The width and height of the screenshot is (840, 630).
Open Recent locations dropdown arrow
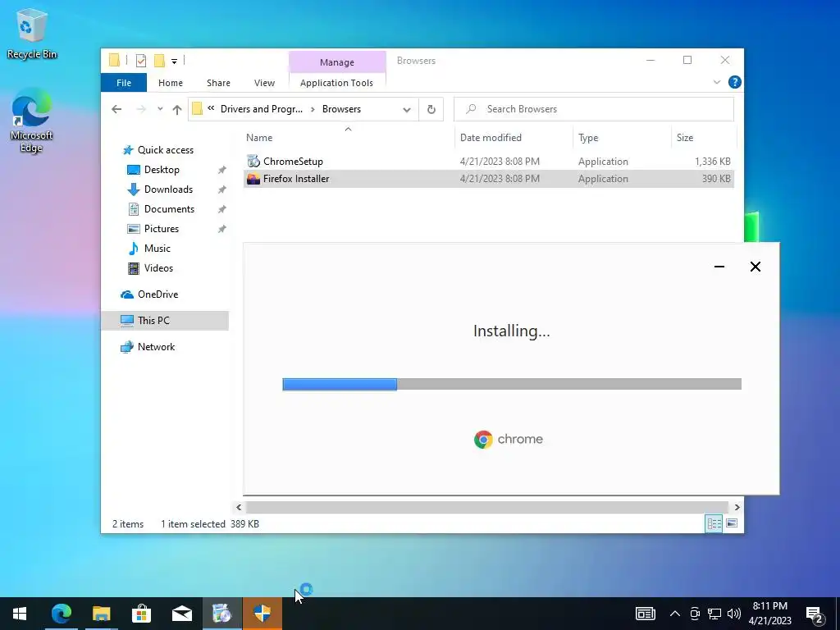click(160, 109)
